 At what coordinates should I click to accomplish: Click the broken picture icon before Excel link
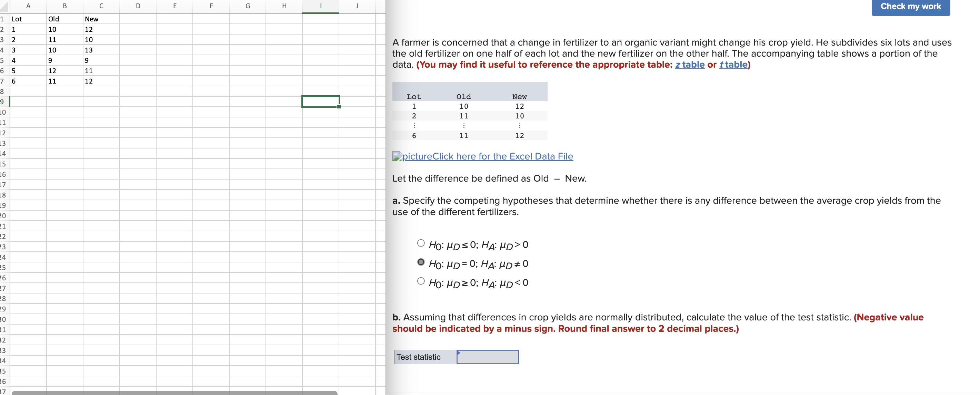pyautogui.click(x=397, y=156)
